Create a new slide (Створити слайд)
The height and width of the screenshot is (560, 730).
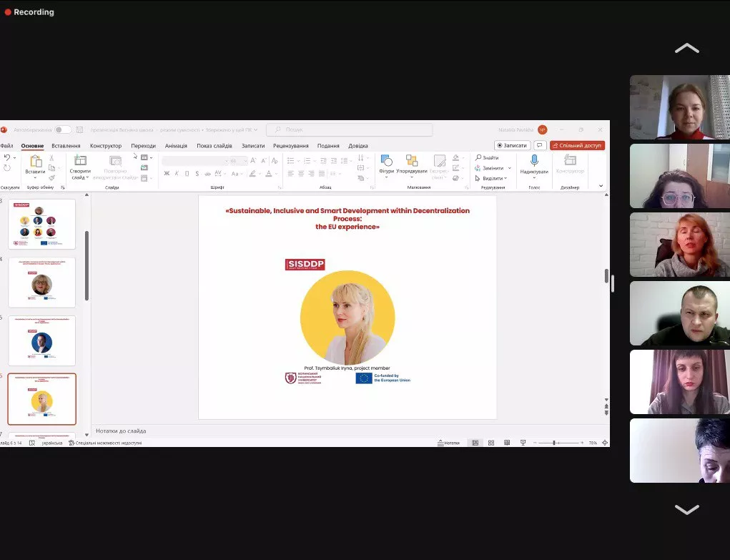pos(80,161)
